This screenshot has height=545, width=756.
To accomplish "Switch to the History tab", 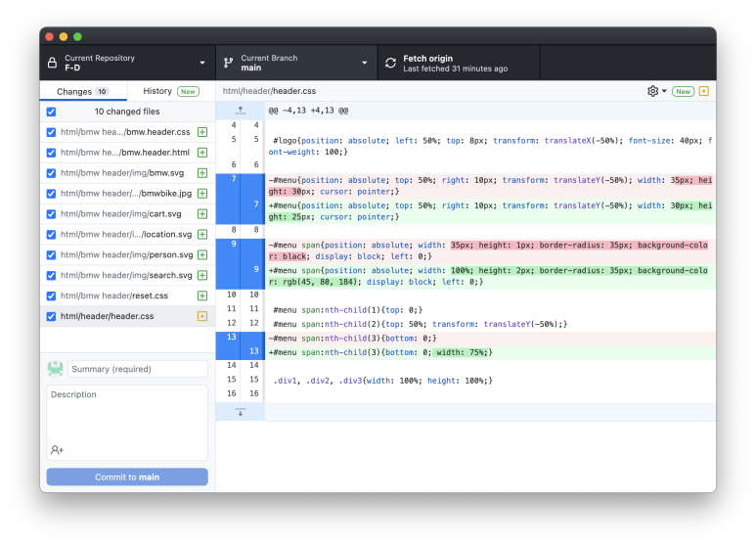I will (171, 91).
